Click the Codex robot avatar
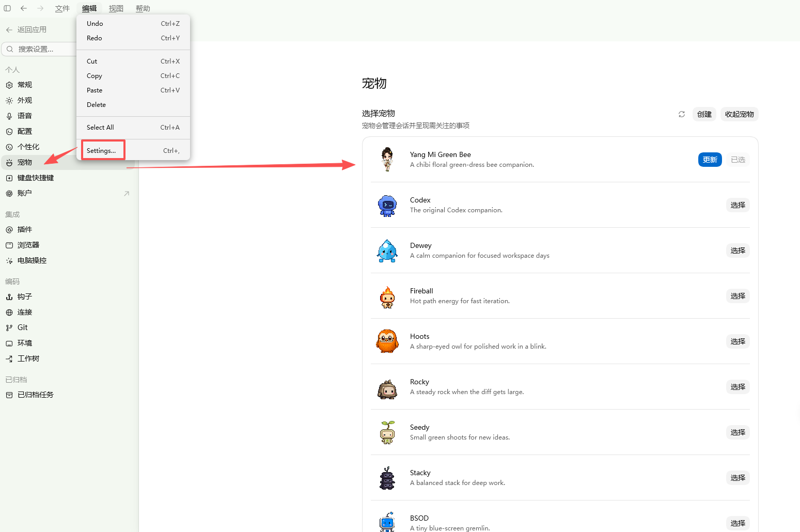The height and width of the screenshot is (532, 800). pyautogui.click(x=387, y=206)
